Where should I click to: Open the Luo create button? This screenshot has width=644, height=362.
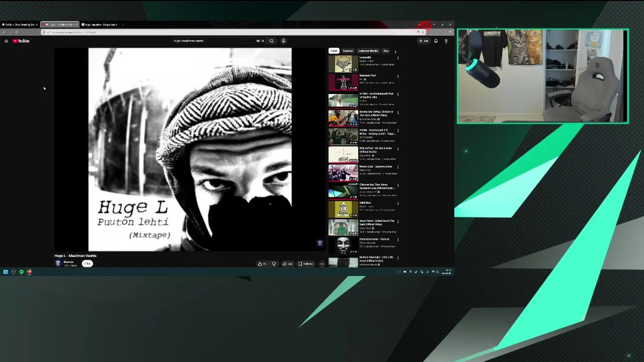click(x=424, y=41)
